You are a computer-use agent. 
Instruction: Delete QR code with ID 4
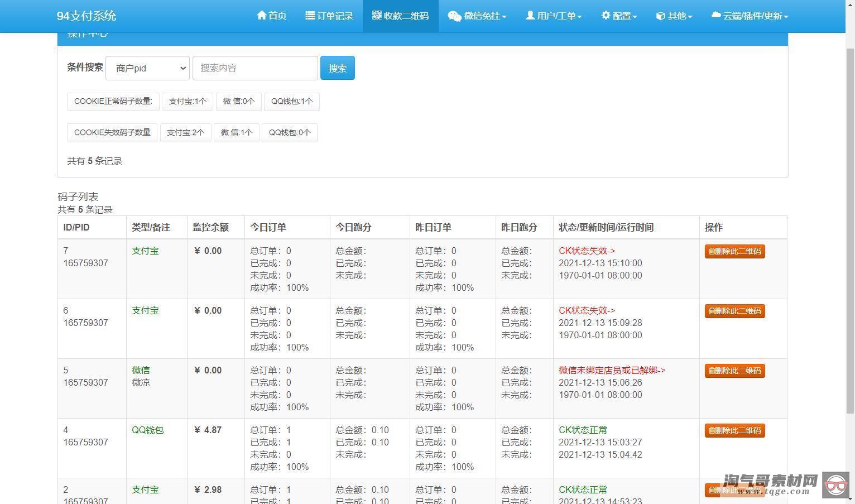tap(734, 430)
